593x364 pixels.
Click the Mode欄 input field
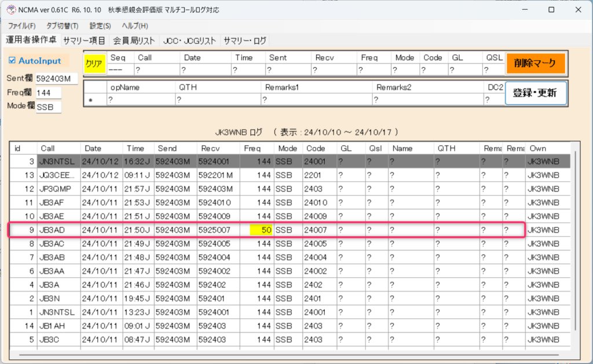48,106
